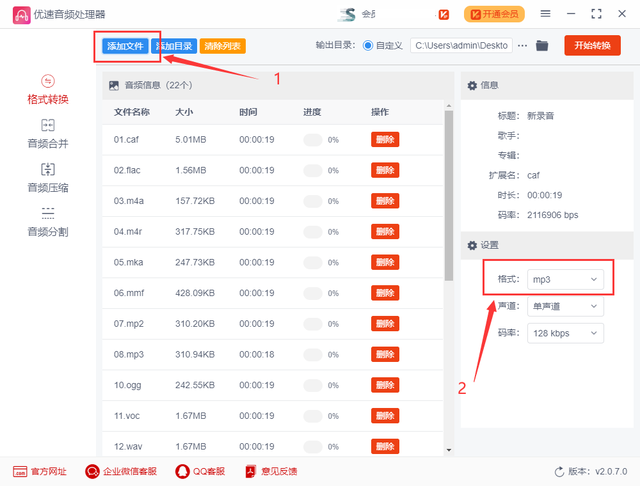This screenshot has height=486, width=640.
Task: Expand the 格式 mp3 format dropdown
Action: pyautogui.click(x=566, y=279)
